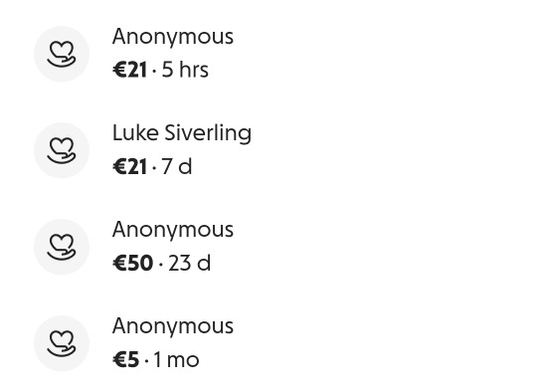Click the Anonymous name above €5 · 1 mo
The image size is (537, 392).
(173, 326)
